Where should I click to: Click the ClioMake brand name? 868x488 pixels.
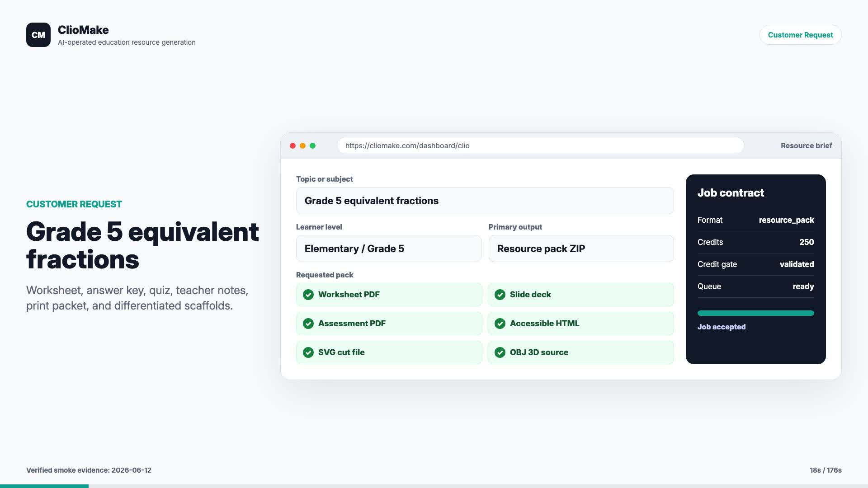[83, 30]
